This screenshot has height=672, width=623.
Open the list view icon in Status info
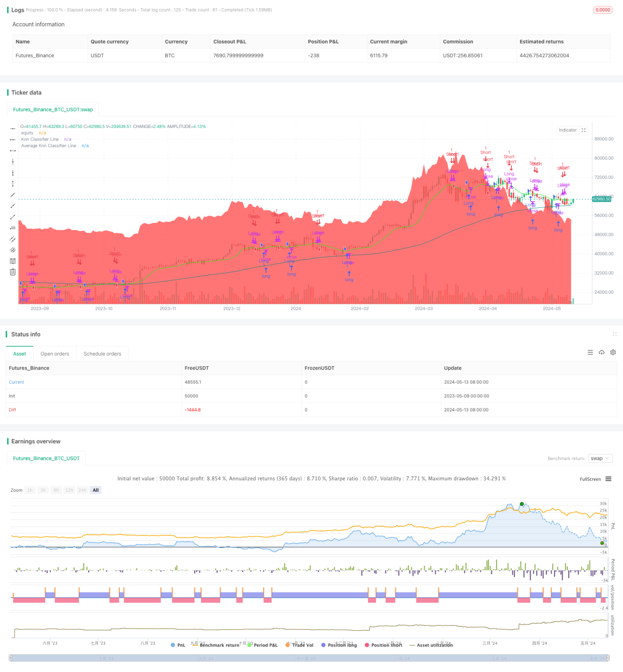tap(590, 352)
